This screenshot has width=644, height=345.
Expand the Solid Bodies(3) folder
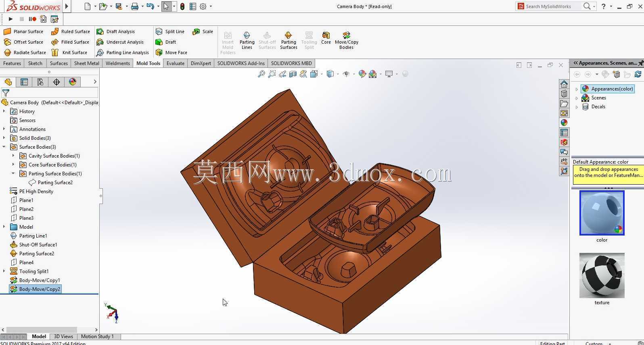pos(4,138)
